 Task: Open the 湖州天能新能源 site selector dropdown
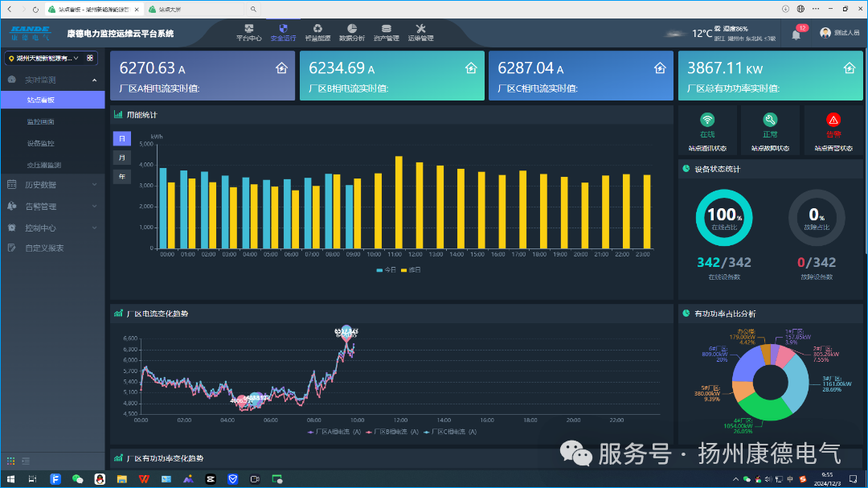[47, 58]
